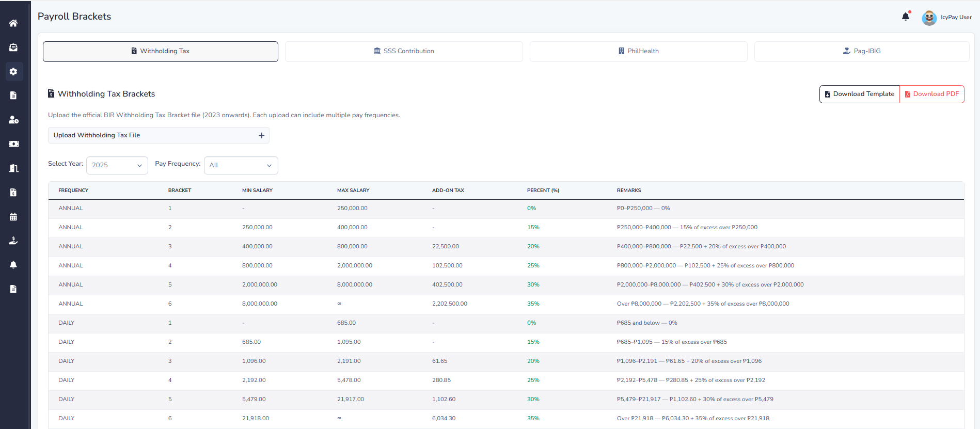Image resolution: width=980 pixels, height=429 pixels.
Task: Open the user-with-clock icon in sidebar
Action: (x=13, y=120)
